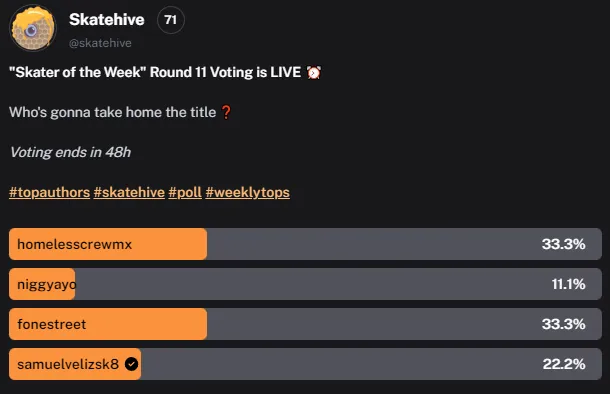
Task: Open the Skatehive display name
Action: pos(107,19)
